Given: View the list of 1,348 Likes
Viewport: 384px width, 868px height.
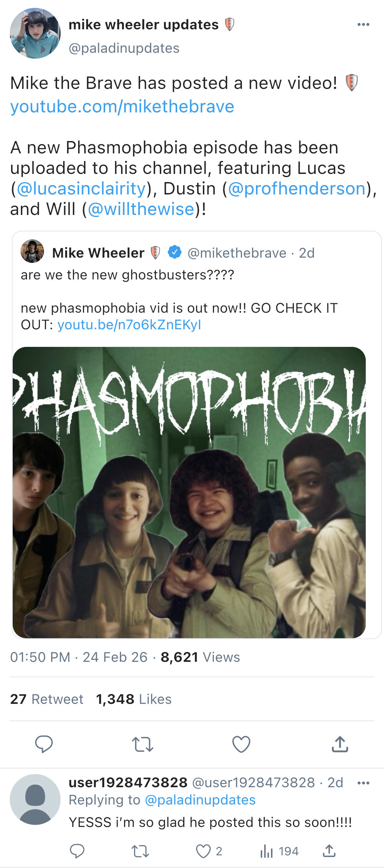Looking at the screenshot, I should pos(134,699).
